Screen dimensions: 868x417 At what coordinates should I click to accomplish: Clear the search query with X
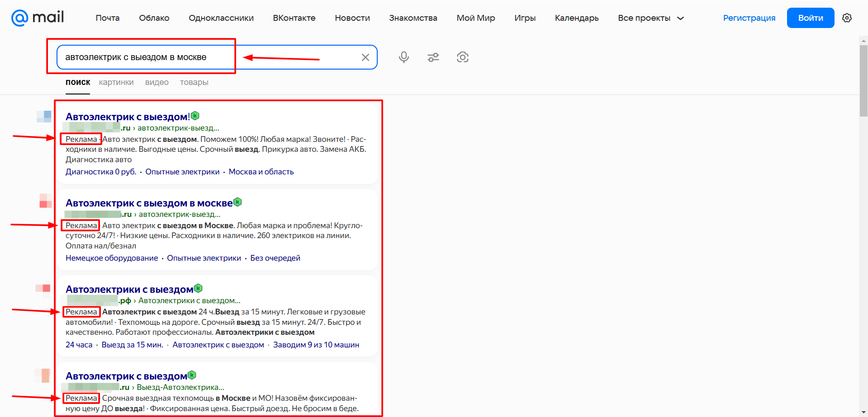tap(365, 57)
